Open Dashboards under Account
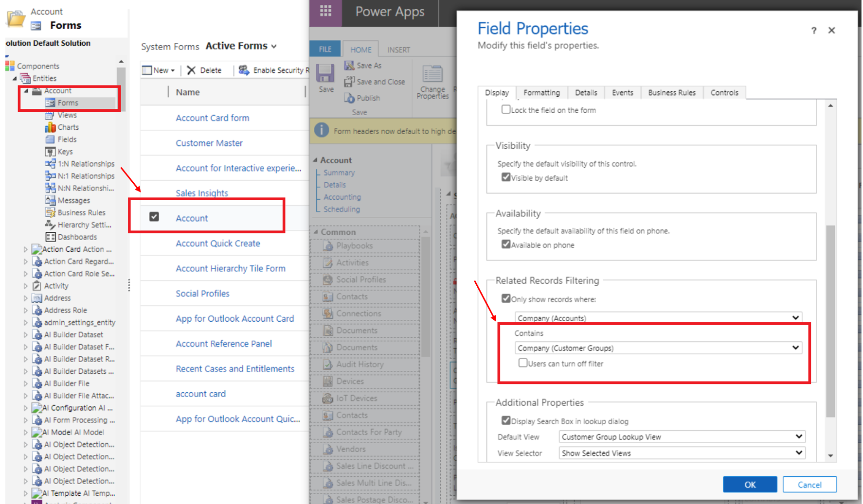This screenshot has height=504, width=863. pyautogui.click(x=77, y=237)
